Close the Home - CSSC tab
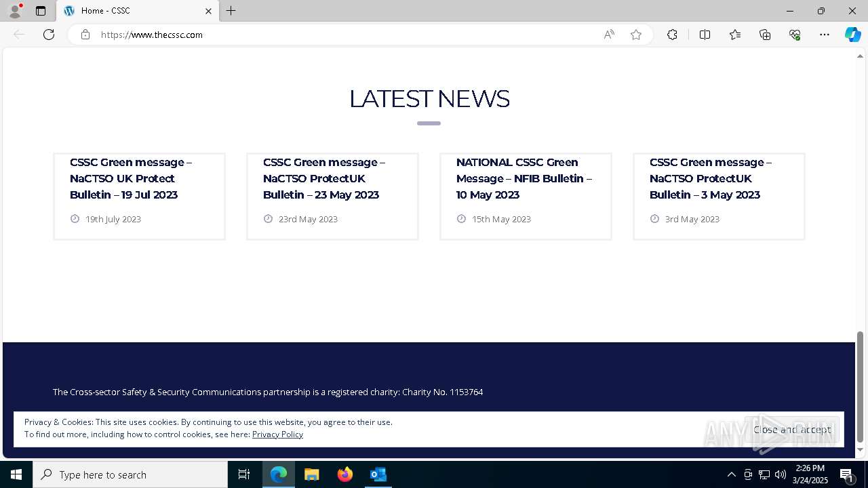Viewport: 868px width, 488px height. tap(208, 11)
